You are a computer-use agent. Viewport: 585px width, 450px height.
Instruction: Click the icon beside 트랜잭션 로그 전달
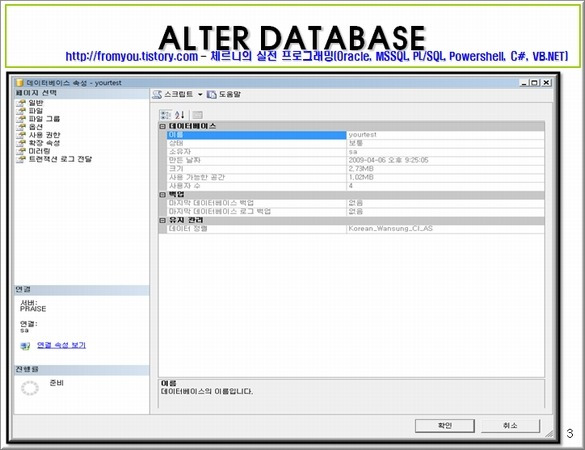21,159
